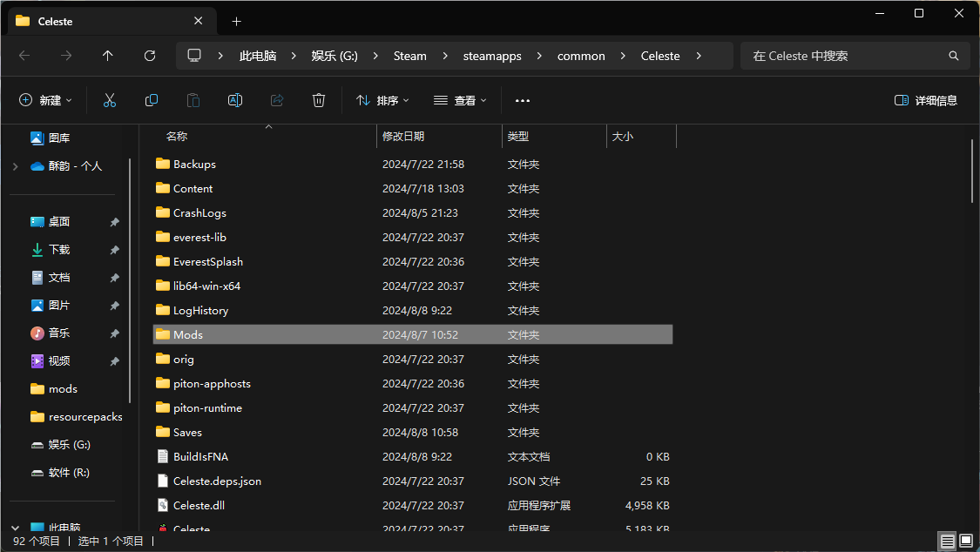
Task: Expand the OneDrive tree item in sidebar
Action: coord(15,166)
